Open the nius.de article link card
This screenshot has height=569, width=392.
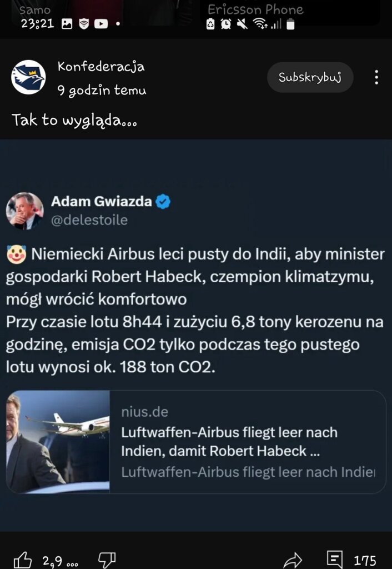pos(248,442)
